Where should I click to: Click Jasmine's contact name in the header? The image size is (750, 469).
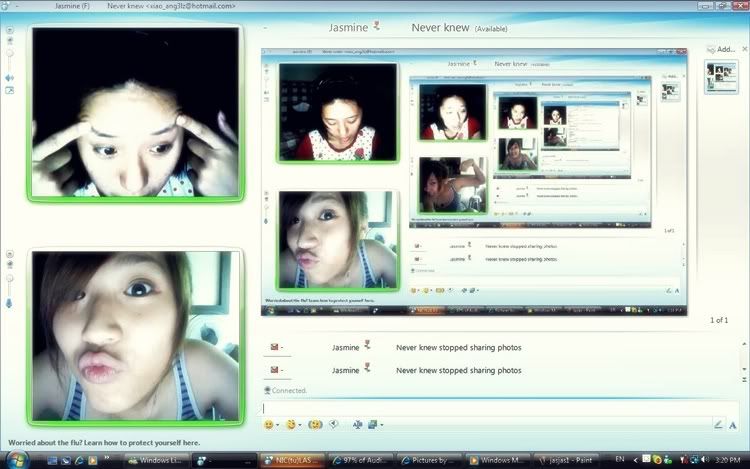(x=348, y=28)
